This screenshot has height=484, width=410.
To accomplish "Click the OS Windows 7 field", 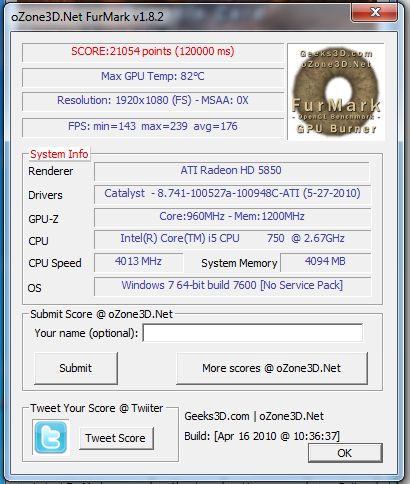I will tap(232, 286).
